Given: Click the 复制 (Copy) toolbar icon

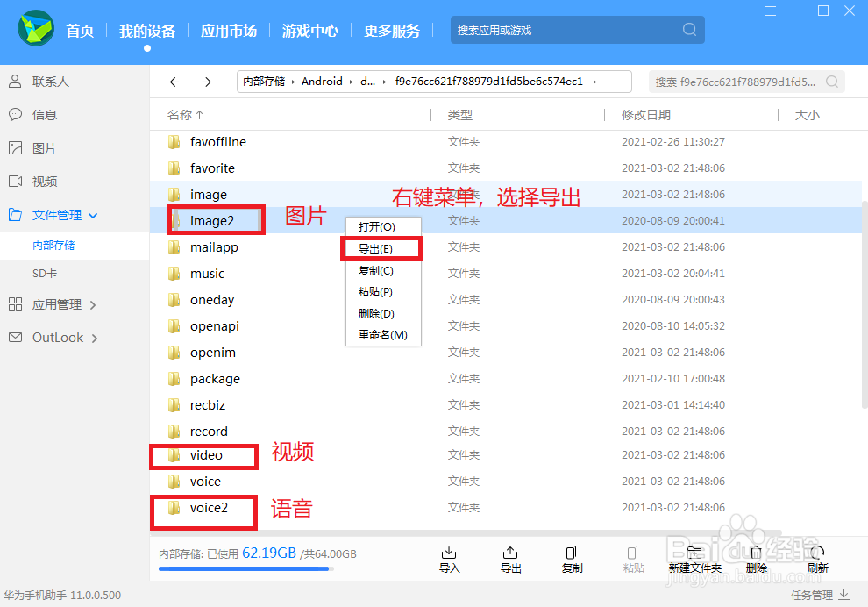Looking at the screenshot, I should 572,559.
